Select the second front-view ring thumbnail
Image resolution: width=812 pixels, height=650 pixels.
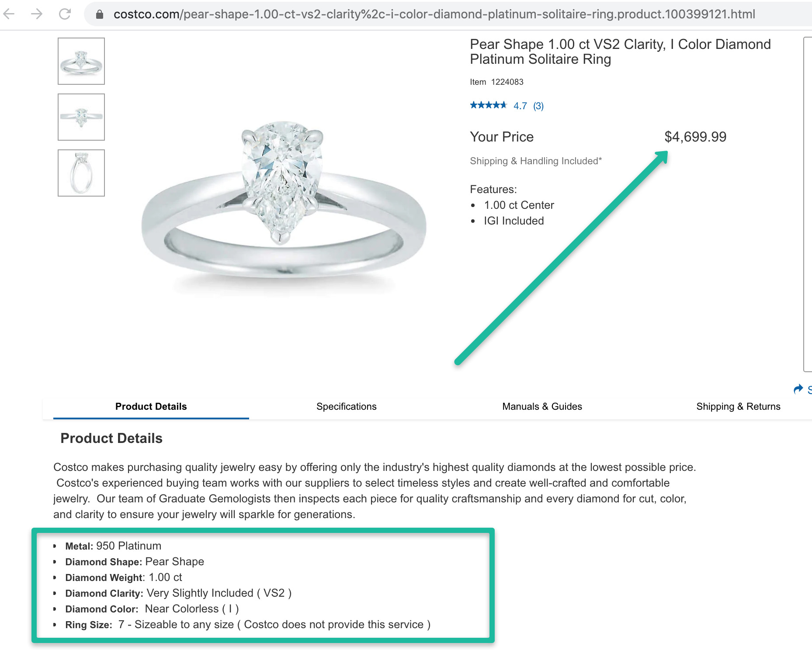tap(81, 117)
